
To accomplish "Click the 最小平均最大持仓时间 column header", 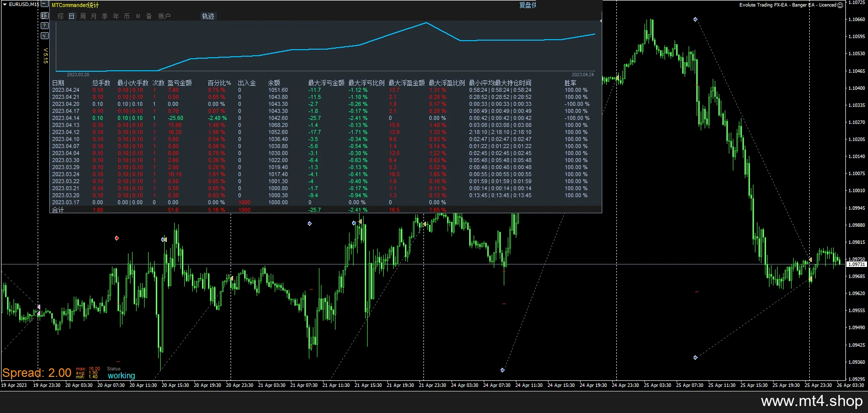I will 500,83.
